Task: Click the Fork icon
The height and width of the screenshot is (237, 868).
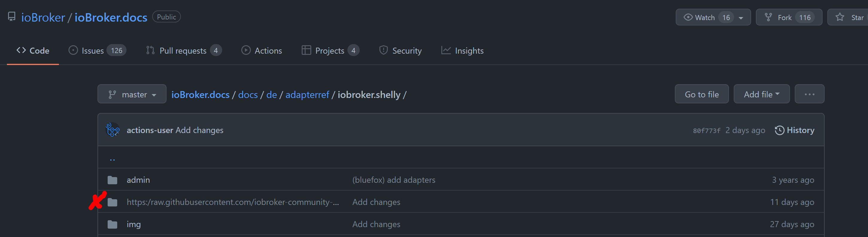Action: click(768, 17)
